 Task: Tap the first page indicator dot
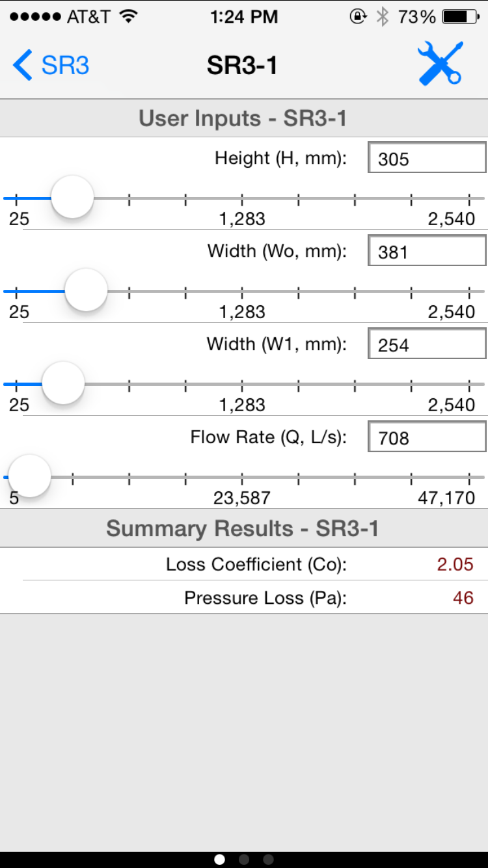pos(220,860)
